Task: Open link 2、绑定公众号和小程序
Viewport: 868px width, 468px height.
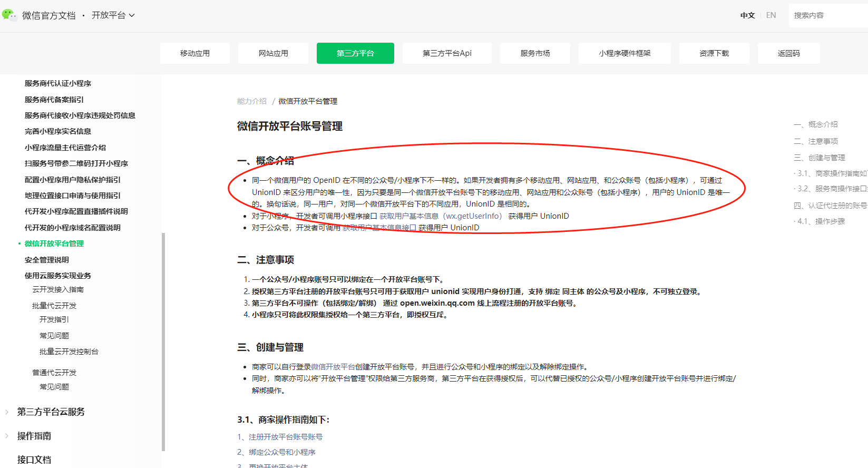Action: [276, 452]
